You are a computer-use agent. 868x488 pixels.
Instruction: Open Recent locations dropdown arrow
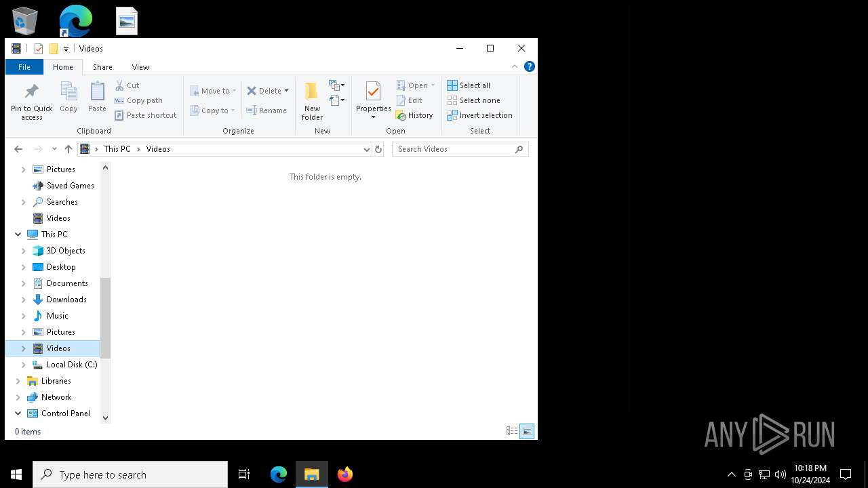54,149
